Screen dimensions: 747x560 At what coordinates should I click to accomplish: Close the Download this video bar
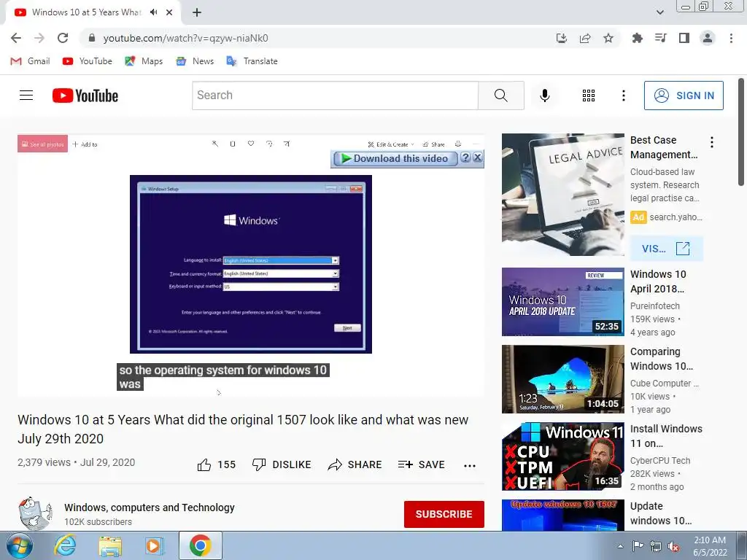coord(477,157)
